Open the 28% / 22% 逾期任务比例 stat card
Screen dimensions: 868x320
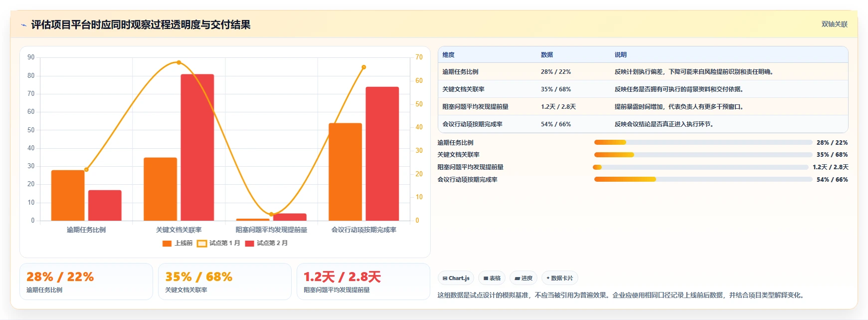tap(86, 282)
